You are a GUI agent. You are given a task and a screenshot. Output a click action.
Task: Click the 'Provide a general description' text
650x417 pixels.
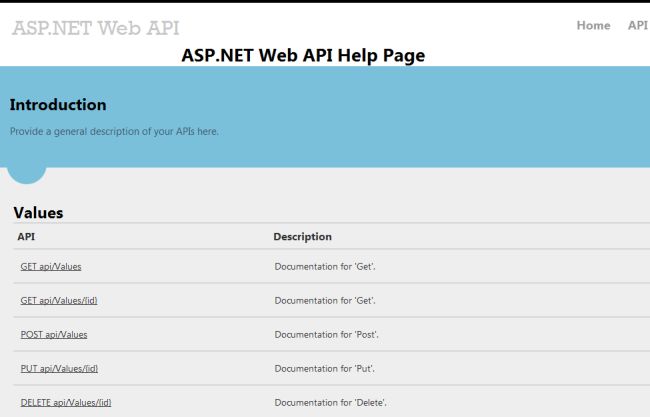[x=114, y=131]
